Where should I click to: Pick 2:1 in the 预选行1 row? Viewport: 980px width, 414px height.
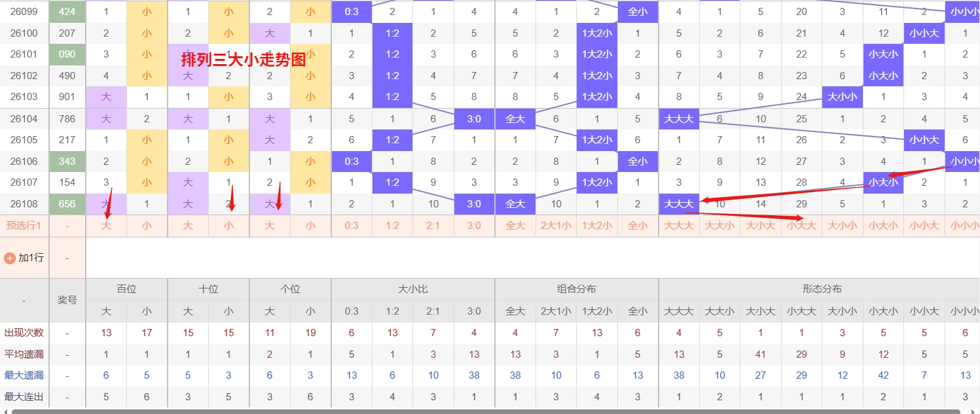(433, 226)
